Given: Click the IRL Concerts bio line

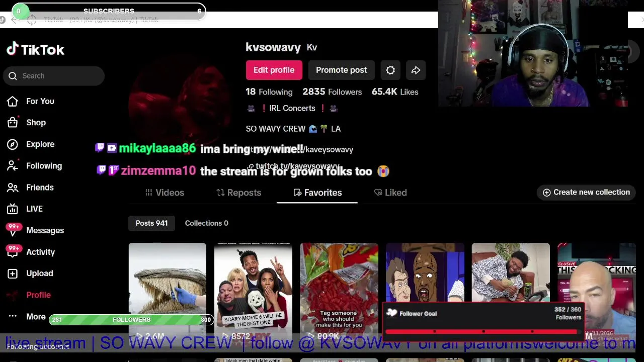Looking at the screenshot, I should 292,109.
